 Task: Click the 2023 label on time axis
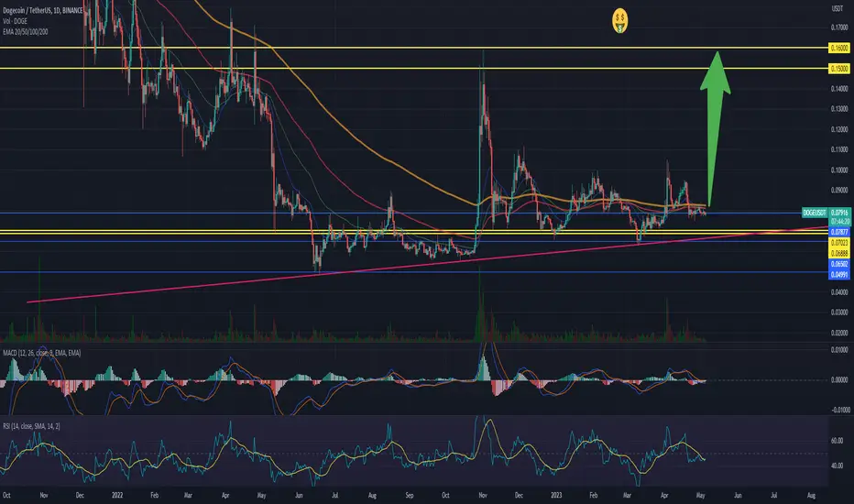pos(556,495)
